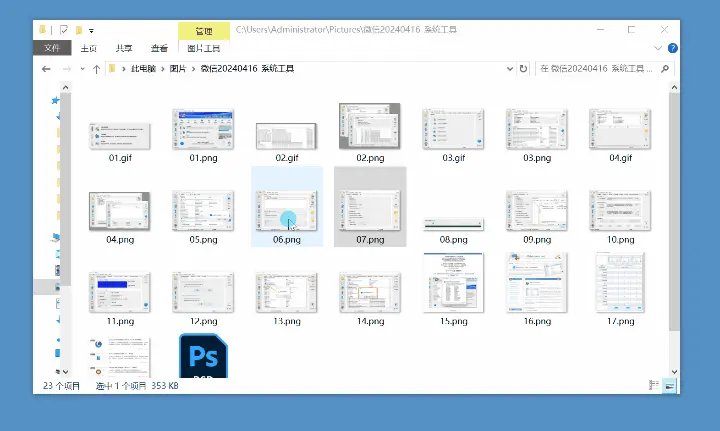
Task: Select the 10.png thumbnail
Action: (620, 211)
